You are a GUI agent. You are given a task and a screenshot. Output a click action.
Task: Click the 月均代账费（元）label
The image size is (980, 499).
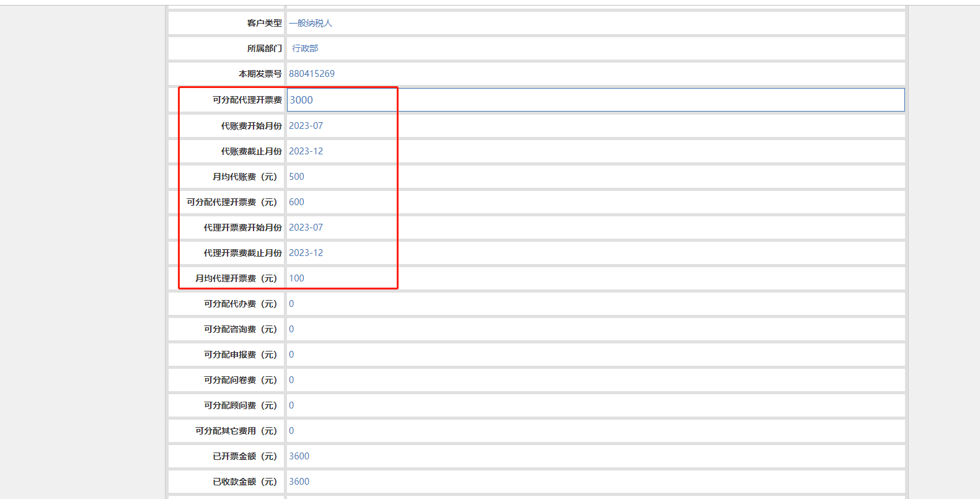click(x=245, y=177)
